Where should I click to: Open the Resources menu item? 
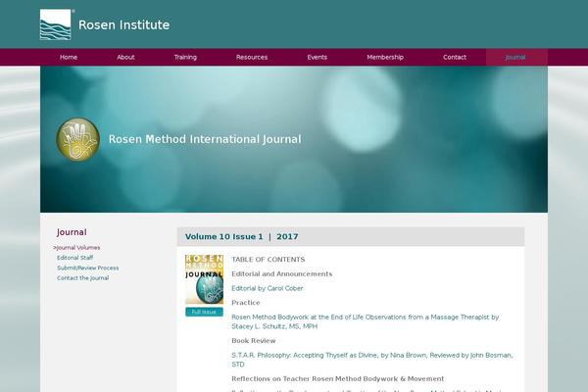[252, 58]
